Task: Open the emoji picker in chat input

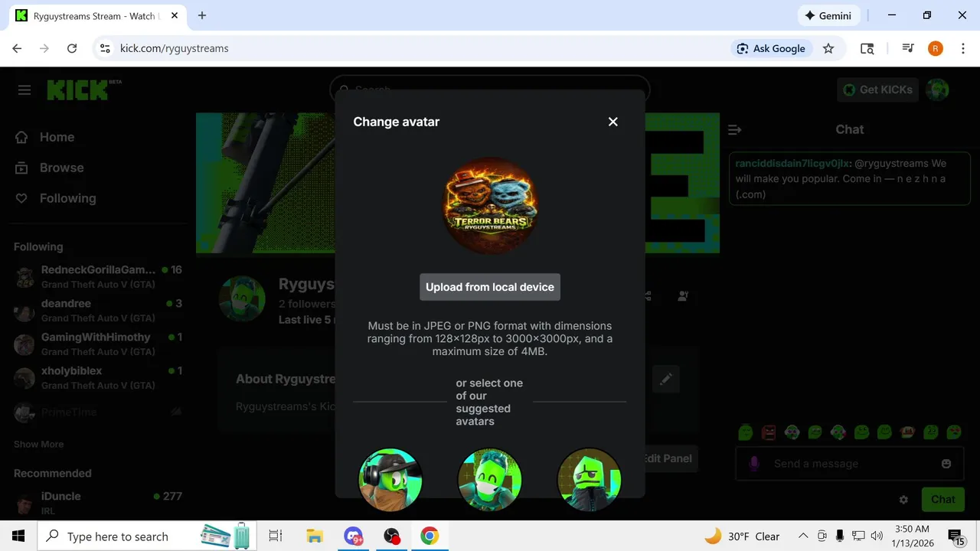Action: click(x=946, y=463)
